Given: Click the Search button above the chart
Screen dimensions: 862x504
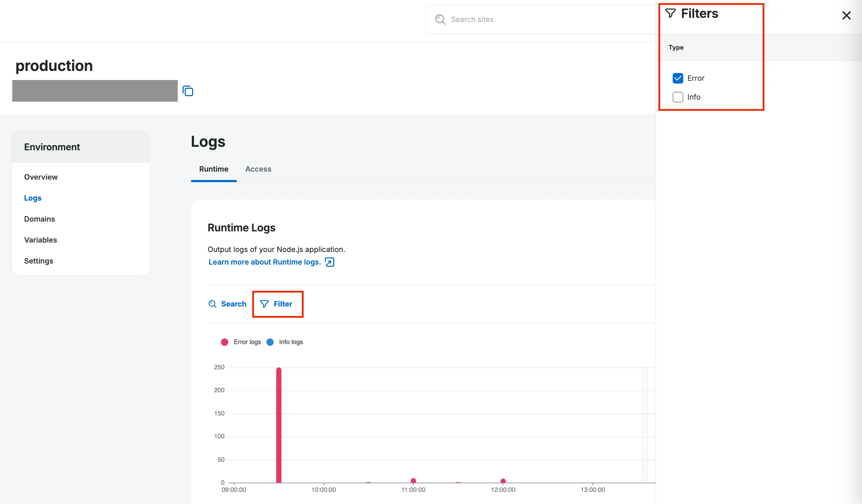Looking at the screenshot, I should coord(227,304).
